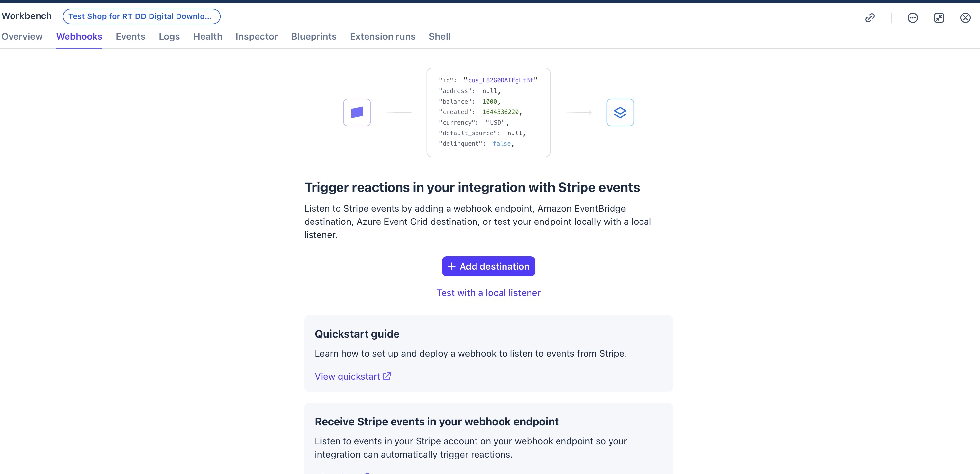Screen dimensions: 980x474
Task: Open the more options ellipsis menu
Action: click(x=913, y=17)
